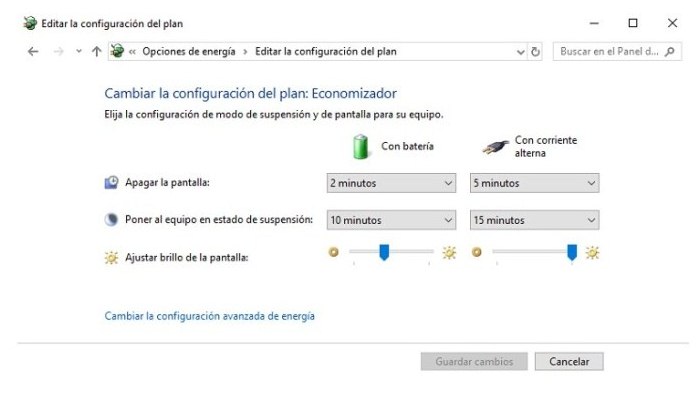This screenshot has height=400, width=700.
Task: Go up one level with up arrow
Action: click(x=96, y=51)
